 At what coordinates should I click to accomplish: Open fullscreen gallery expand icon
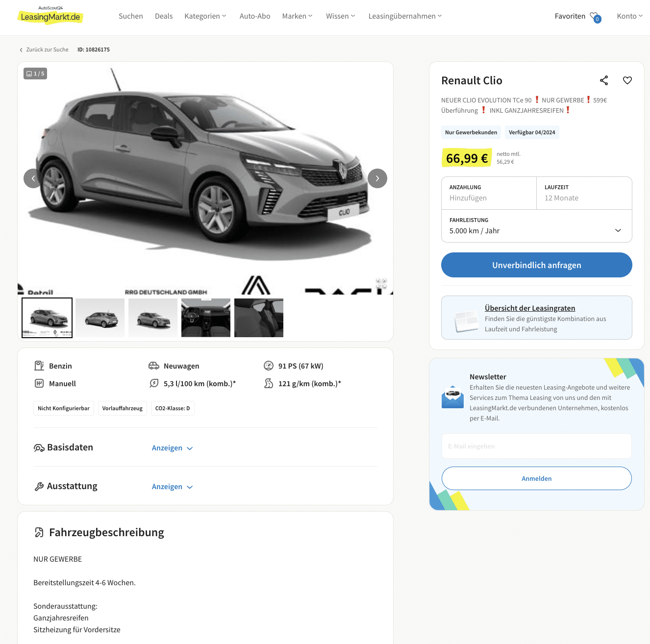click(381, 283)
